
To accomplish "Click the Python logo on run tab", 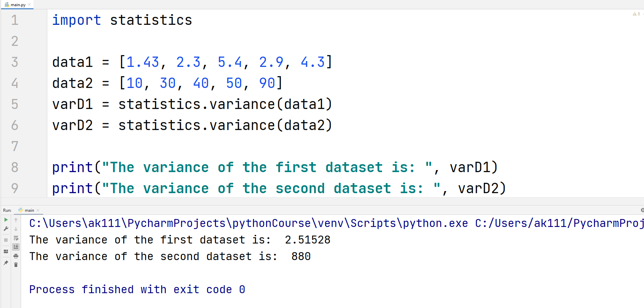I will [x=21, y=210].
